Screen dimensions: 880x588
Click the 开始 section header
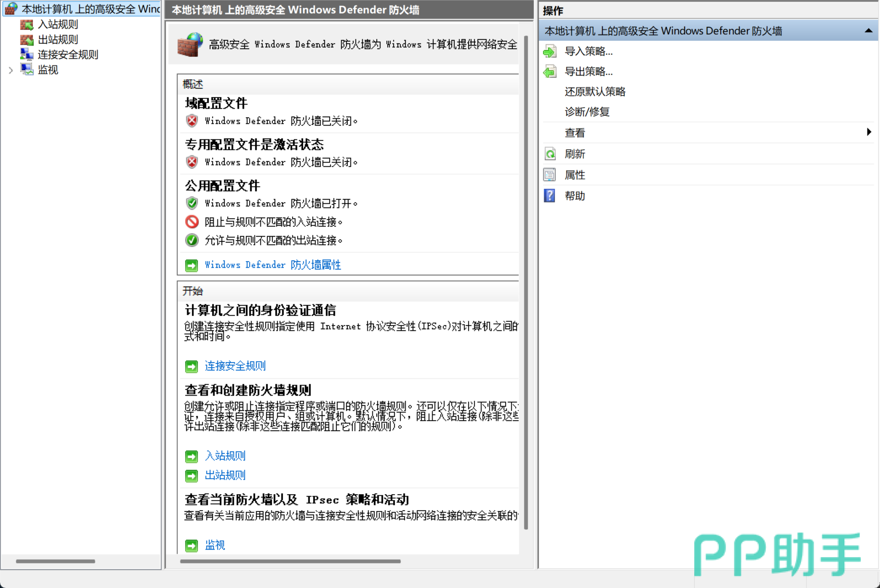click(x=193, y=291)
